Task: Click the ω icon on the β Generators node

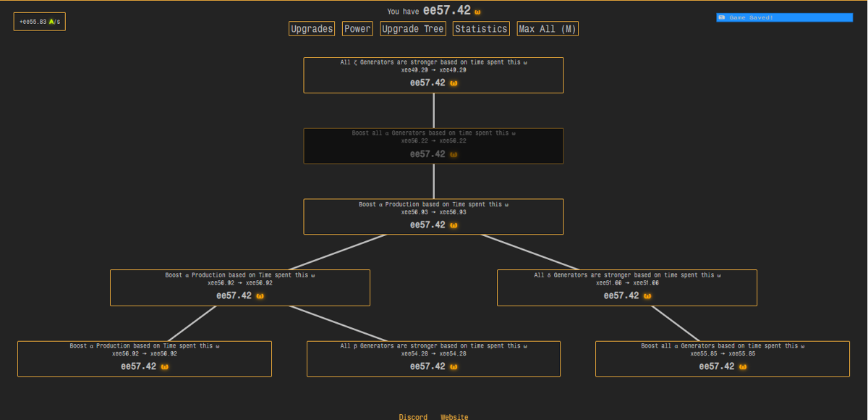Action: pyautogui.click(x=453, y=366)
